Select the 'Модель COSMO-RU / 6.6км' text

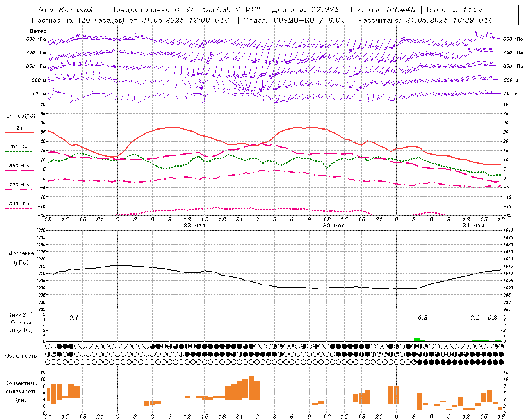(x=296, y=20)
